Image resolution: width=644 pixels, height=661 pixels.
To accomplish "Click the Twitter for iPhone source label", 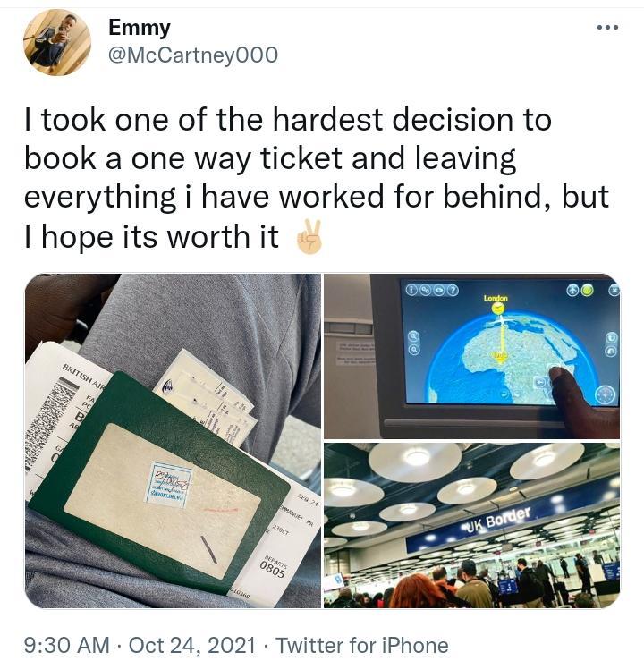I will pyautogui.click(x=361, y=646).
